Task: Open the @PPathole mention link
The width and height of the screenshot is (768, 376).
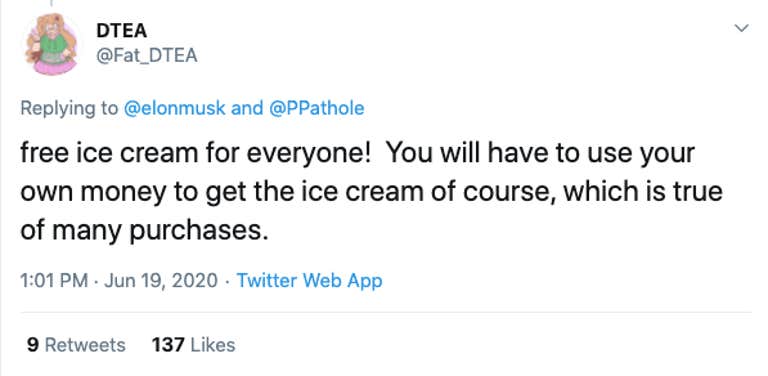Action: coord(317,108)
